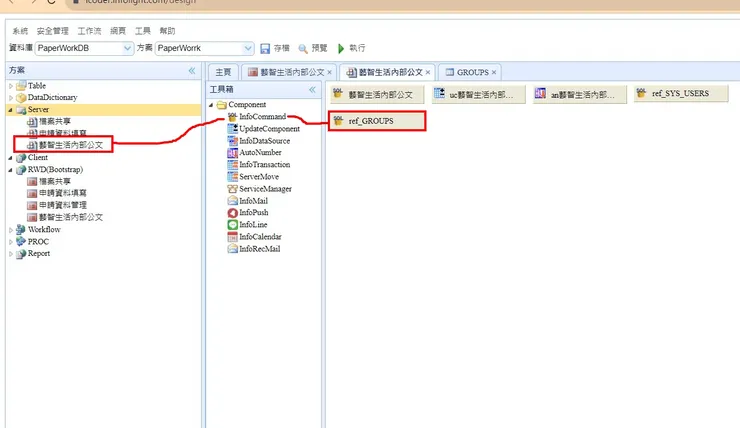Click the save (存檔) disk icon
The width and height of the screenshot is (740, 428).
pyautogui.click(x=265, y=49)
